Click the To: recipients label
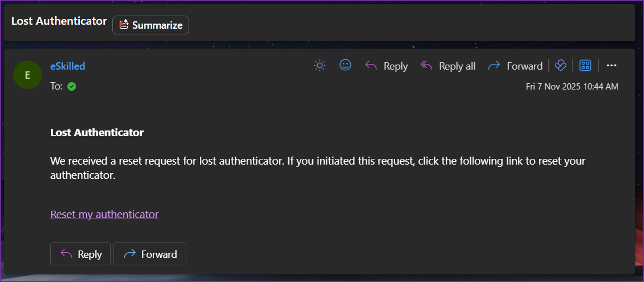The image size is (644, 282). [x=56, y=86]
